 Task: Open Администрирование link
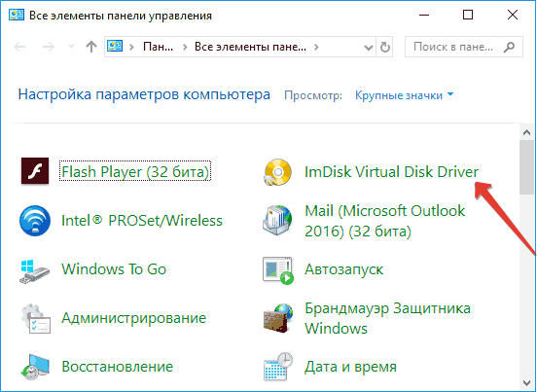click(134, 318)
